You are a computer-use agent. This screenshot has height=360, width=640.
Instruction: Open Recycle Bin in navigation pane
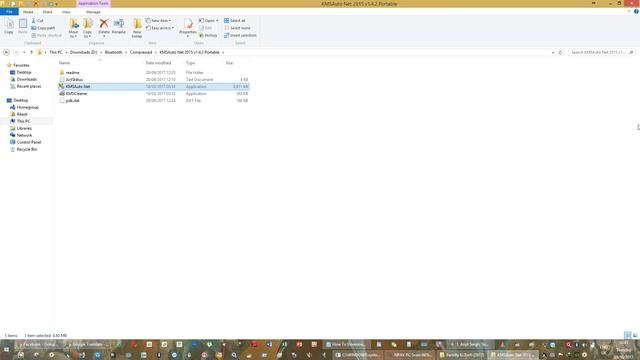(x=27, y=149)
